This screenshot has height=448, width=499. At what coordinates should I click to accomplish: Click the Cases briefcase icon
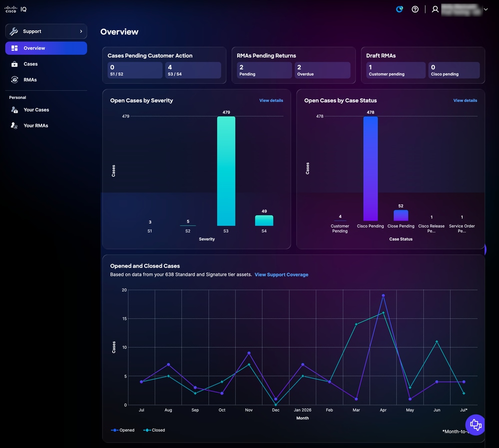coord(14,64)
